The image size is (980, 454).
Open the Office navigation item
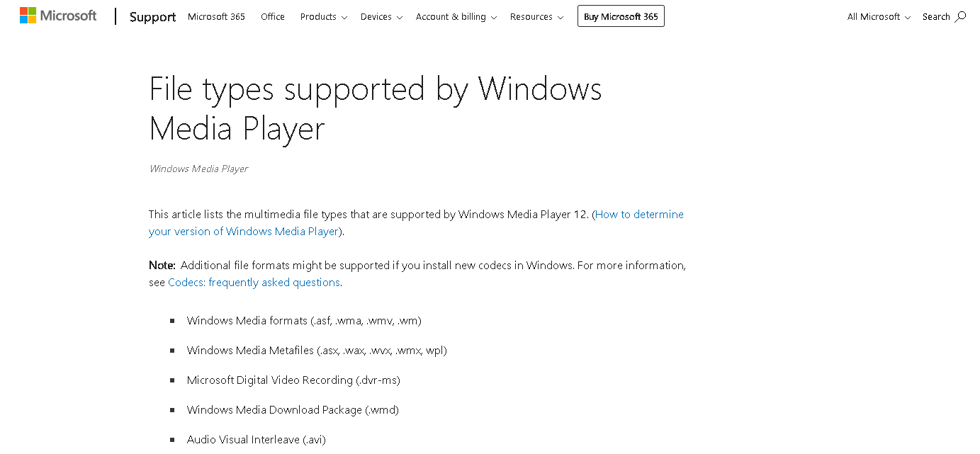pos(273,16)
